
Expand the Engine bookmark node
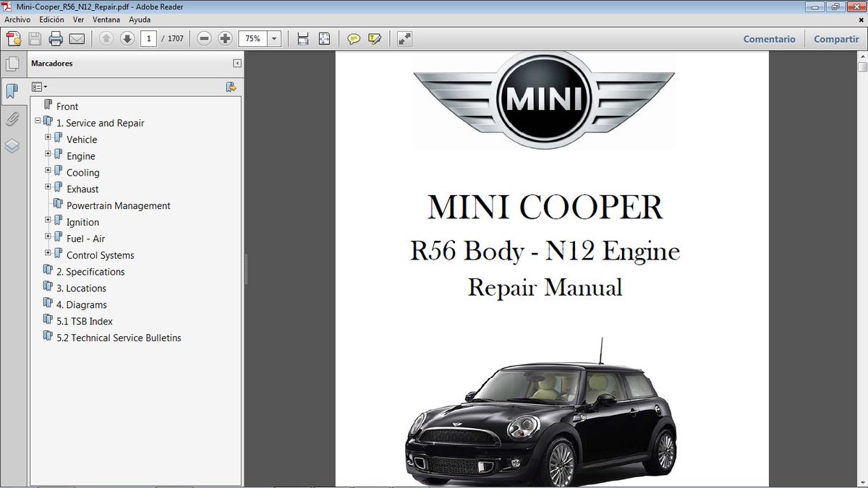coord(48,153)
